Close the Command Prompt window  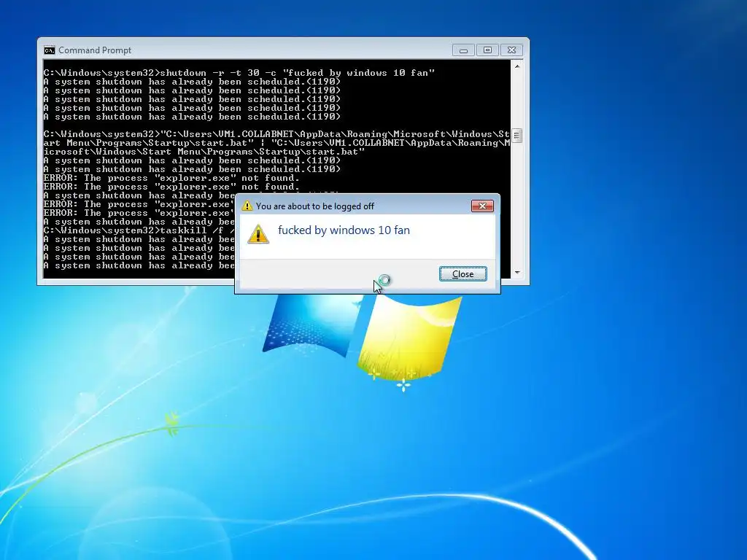[511, 50]
